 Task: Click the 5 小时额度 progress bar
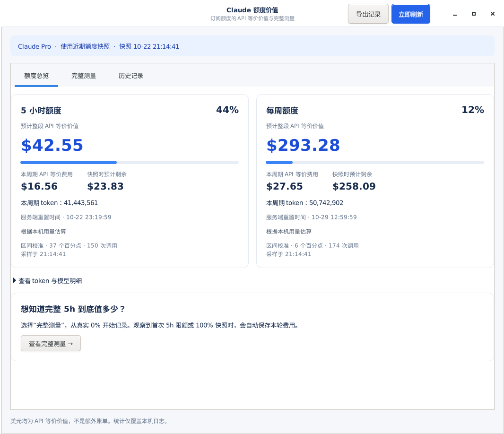[130, 162]
